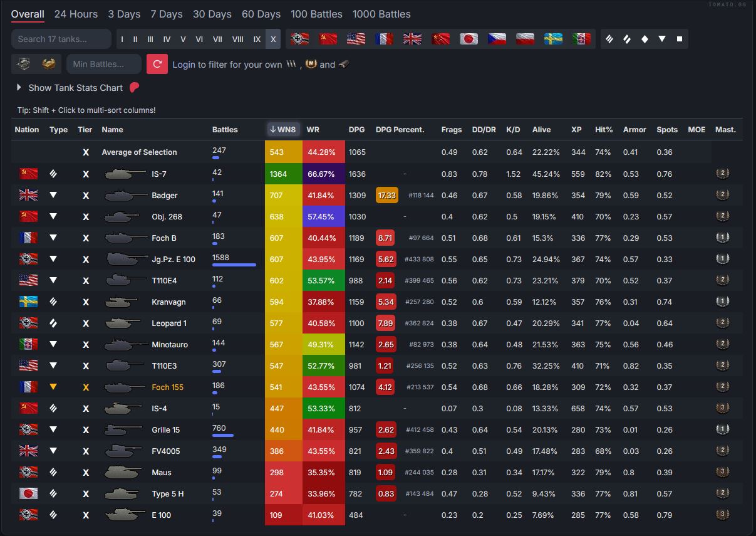Select the 7 Days tab

(x=167, y=14)
